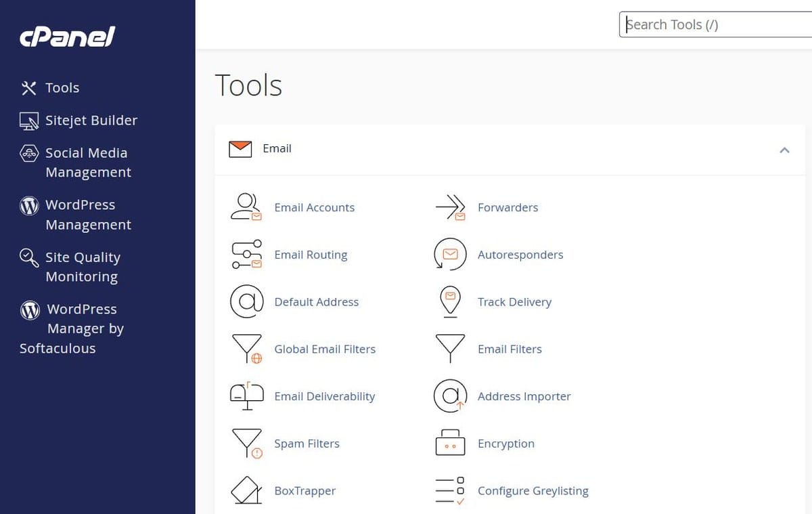Click the Tools wrench icon in sidebar

[28, 88]
